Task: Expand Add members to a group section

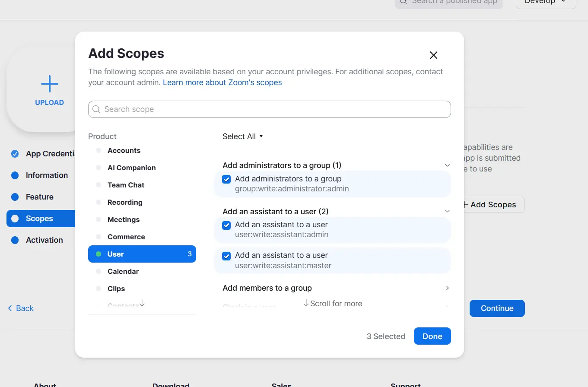Action: click(x=447, y=288)
